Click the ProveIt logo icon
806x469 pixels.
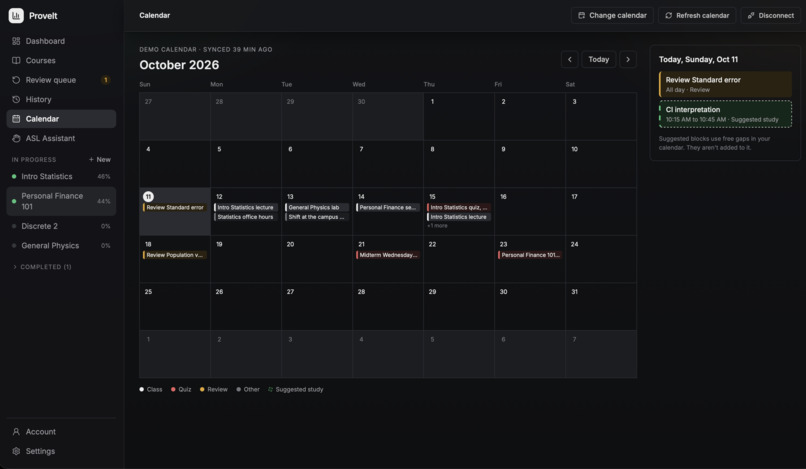[16, 15]
